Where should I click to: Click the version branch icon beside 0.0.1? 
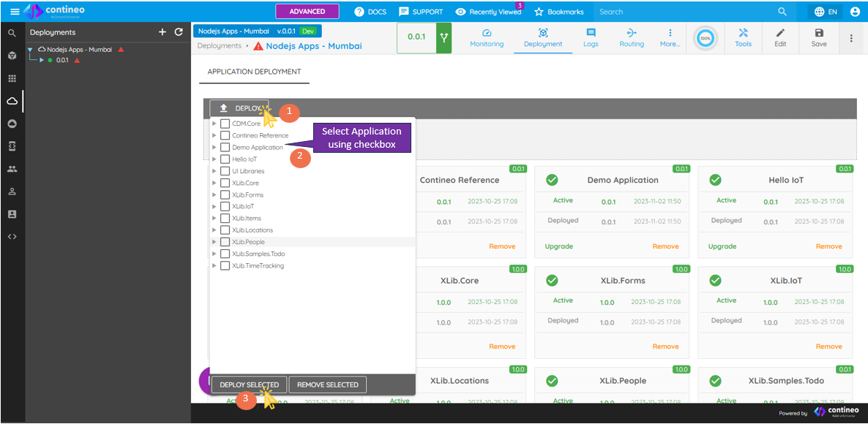click(x=444, y=37)
